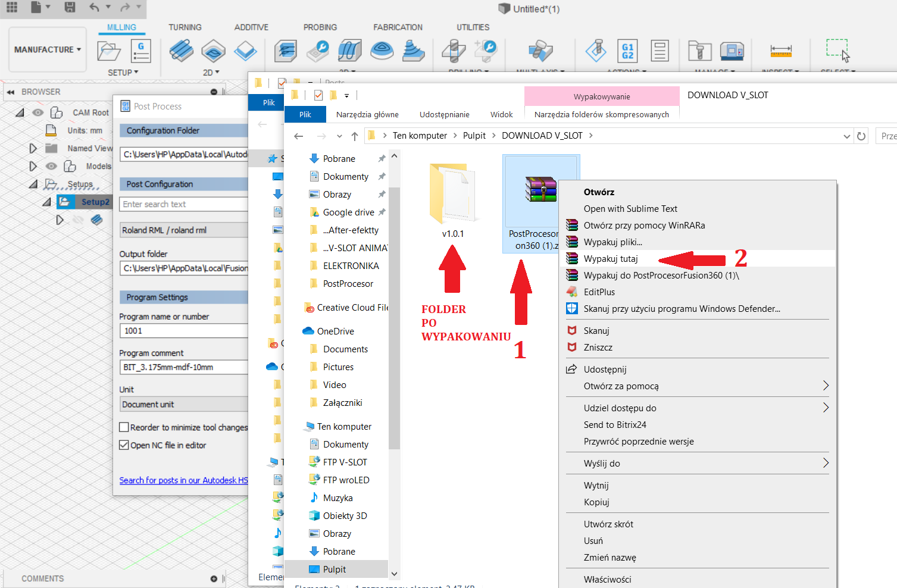The image size is (897, 588).
Task: Click the Select tool icon
Action: [837, 50]
